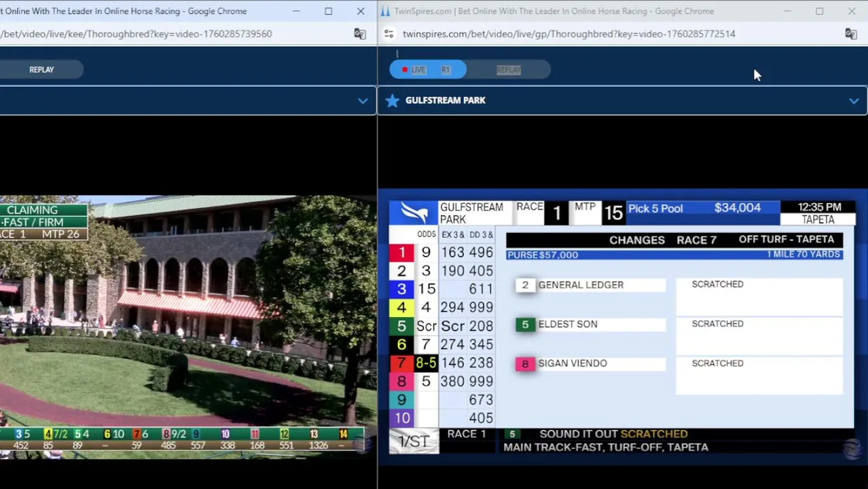The width and height of the screenshot is (868, 489).
Task: Click the Gulfstream Park pegasus logo in video
Action: 414,213
